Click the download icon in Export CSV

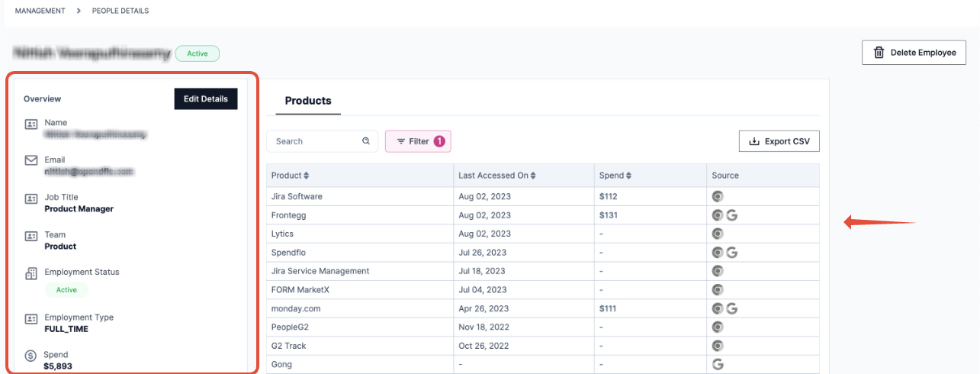coord(754,141)
